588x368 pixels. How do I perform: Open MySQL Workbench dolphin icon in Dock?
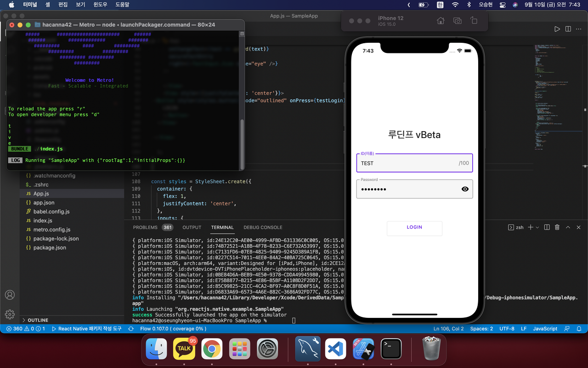(x=307, y=349)
